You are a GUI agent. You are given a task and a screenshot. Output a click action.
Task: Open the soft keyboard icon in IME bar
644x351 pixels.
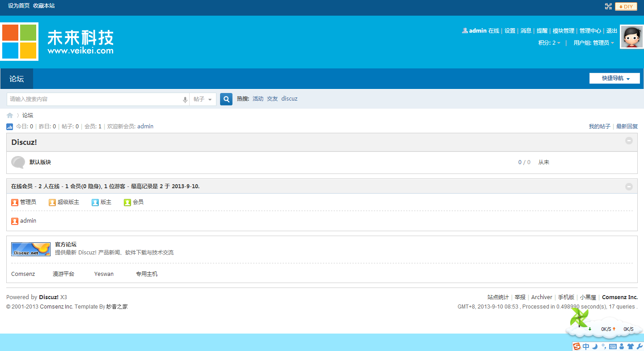(x=613, y=346)
